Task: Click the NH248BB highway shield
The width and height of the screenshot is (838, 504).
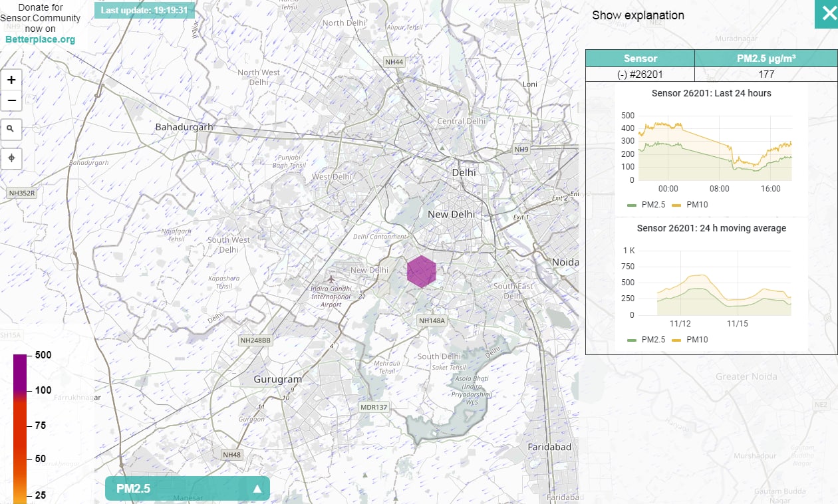Action: pos(255,340)
